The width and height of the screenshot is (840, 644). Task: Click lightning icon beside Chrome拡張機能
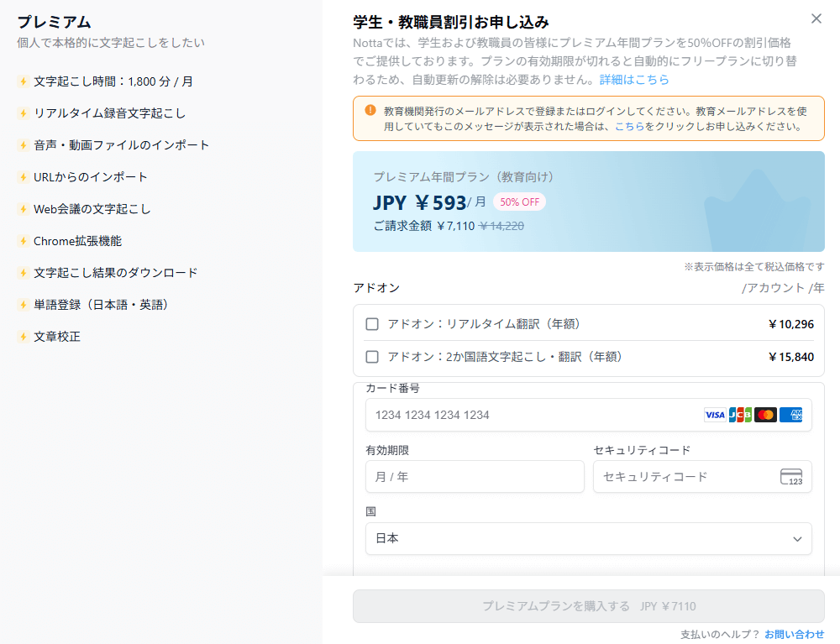pyautogui.click(x=23, y=241)
